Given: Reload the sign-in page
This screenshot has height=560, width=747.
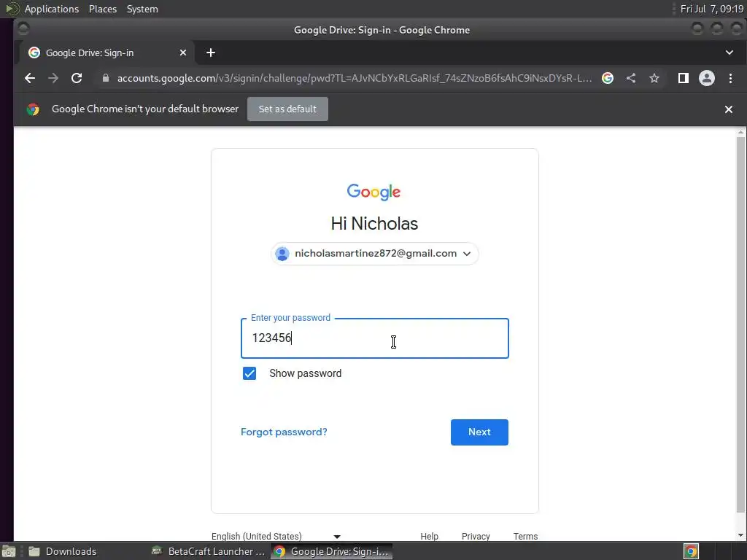Looking at the screenshot, I should tap(77, 78).
